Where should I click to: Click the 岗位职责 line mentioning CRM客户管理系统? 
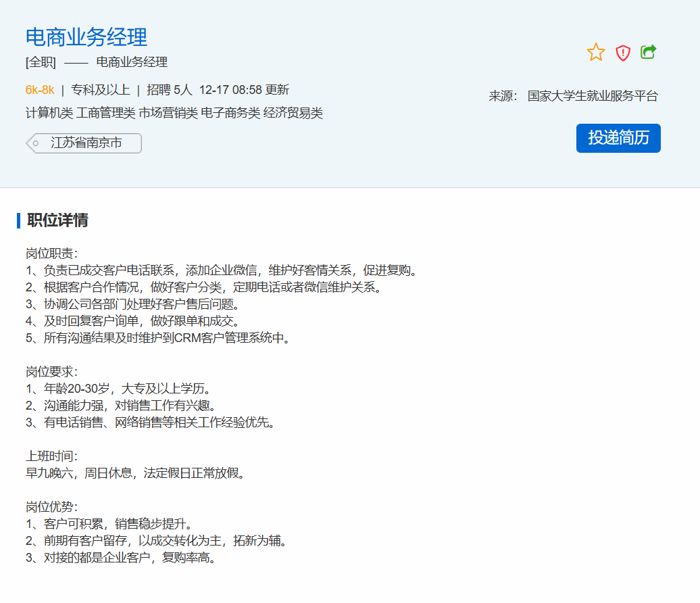coord(159,338)
